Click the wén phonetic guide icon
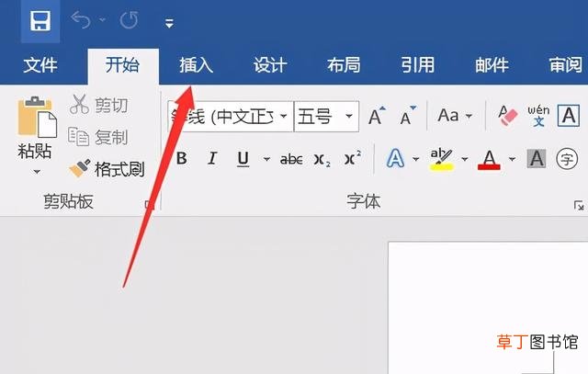588x374 pixels. pyautogui.click(x=538, y=116)
